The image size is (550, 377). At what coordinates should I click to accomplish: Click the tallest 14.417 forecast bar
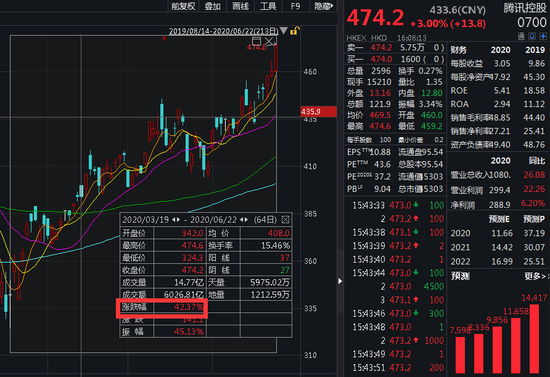[x=534, y=338]
